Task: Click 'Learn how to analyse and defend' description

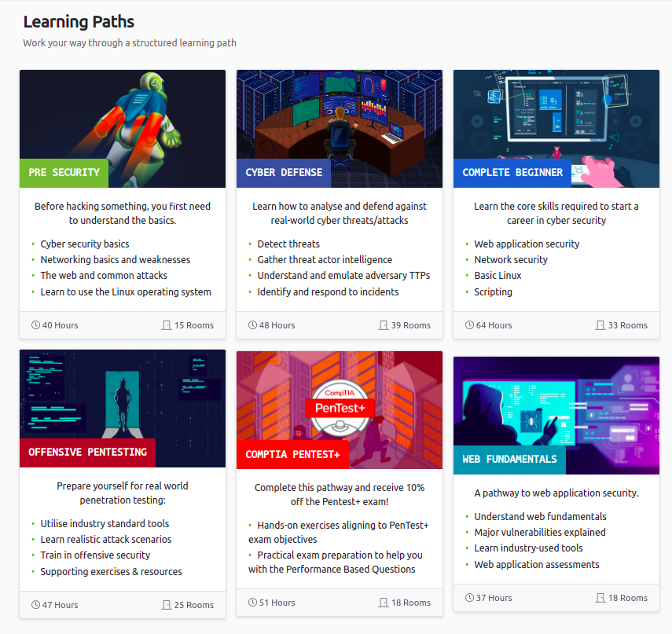Action: (x=340, y=213)
